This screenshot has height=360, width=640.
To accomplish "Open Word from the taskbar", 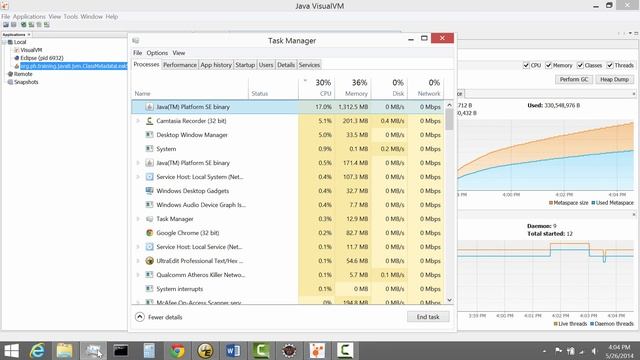I will coord(233,351).
